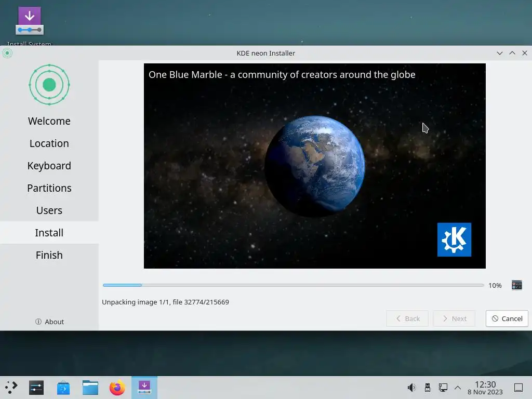
Task: Open Dolphin file manager from taskbar
Action: pyautogui.click(x=90, y=388)
